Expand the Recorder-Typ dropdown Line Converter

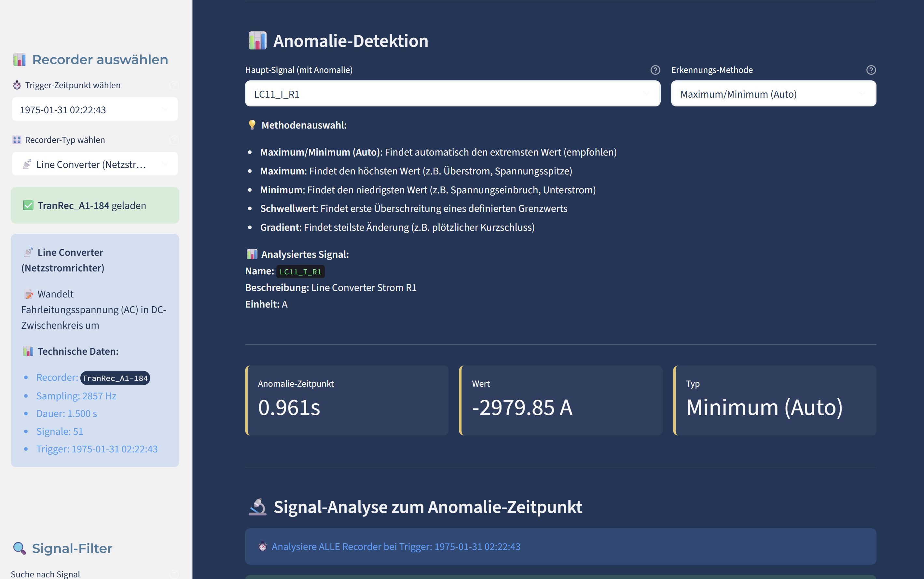point(95,164)
